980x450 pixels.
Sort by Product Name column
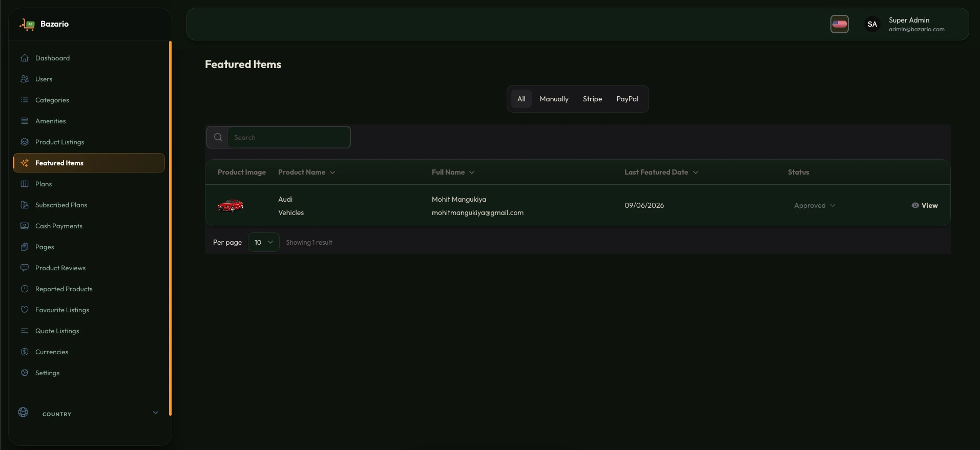[x=306, y=172]
